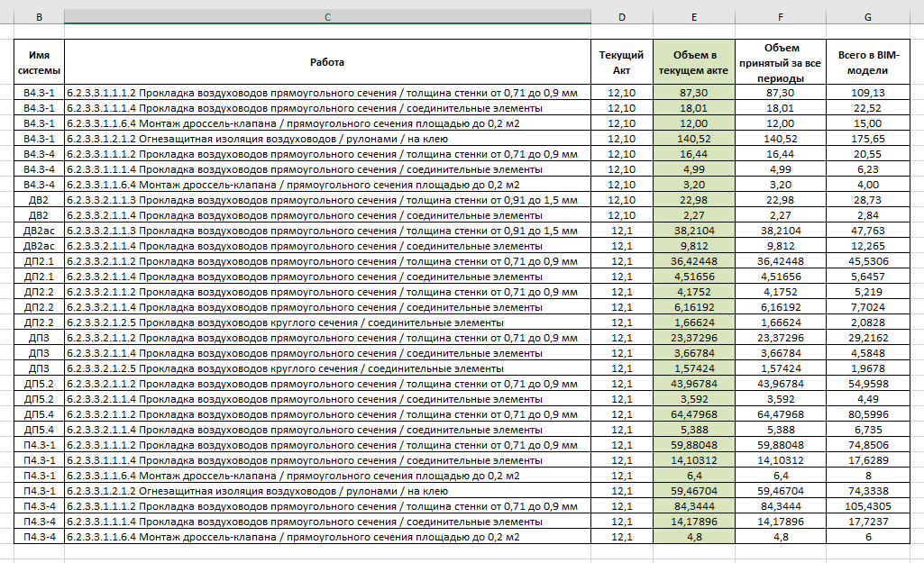Select cell with value 4,5848
The width and height of the screenshot is (924, 563).
pyautogui.click(x=868, y=353)
